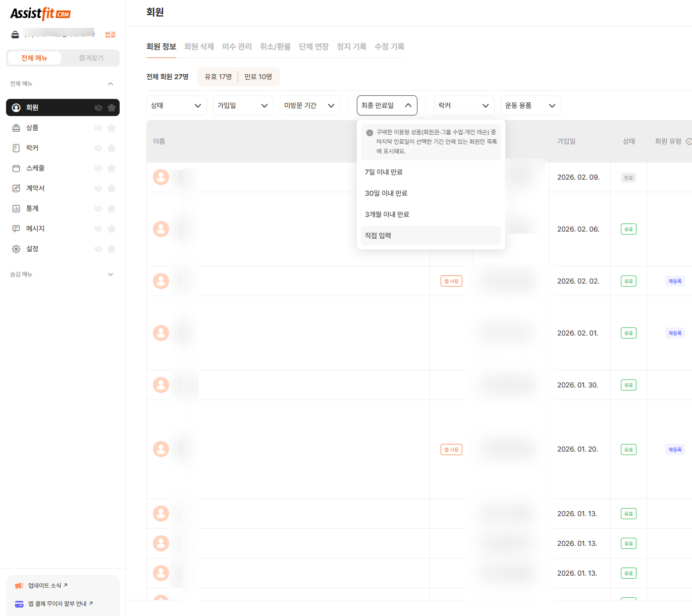Open the 상태 status filter dropdown
Screen dimensions: 692x616
[x=176, y=105]
